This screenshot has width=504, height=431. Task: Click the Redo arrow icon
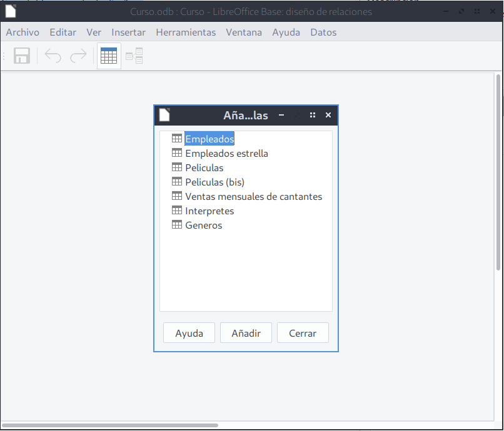pyautogui.click(x=78, y=56)
